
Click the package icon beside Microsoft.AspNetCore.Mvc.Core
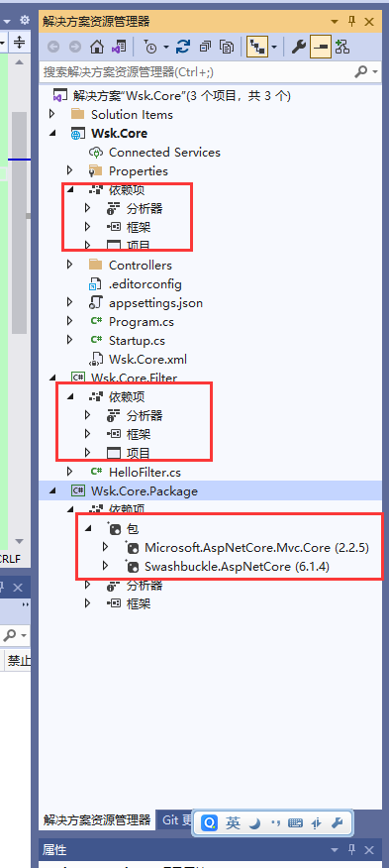[132, 548]
